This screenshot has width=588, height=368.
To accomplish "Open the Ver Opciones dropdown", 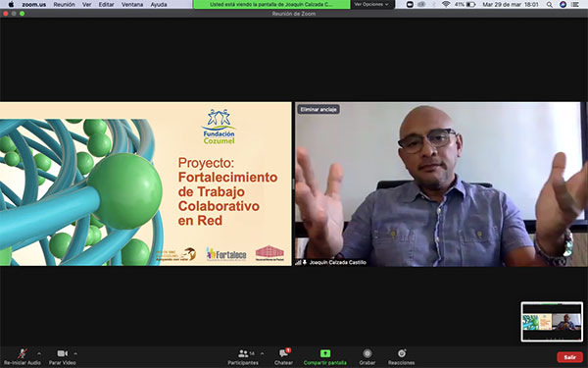I will [x=372, y=5].
